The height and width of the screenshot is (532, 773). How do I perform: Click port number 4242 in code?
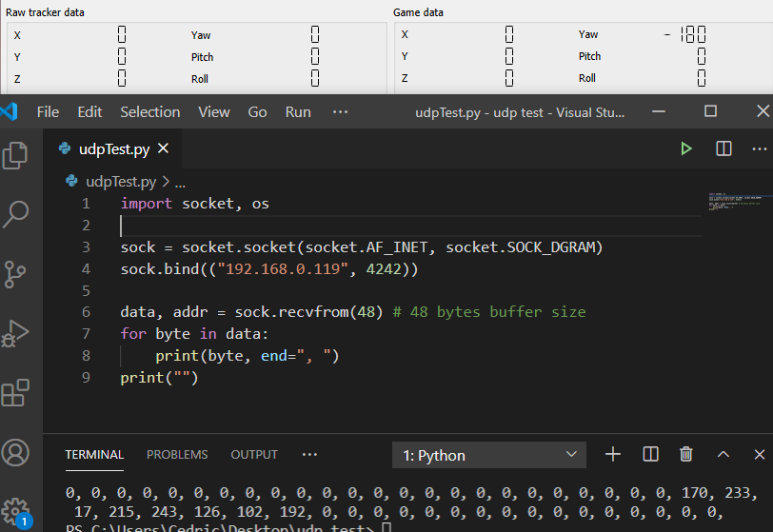click(383, 268)
